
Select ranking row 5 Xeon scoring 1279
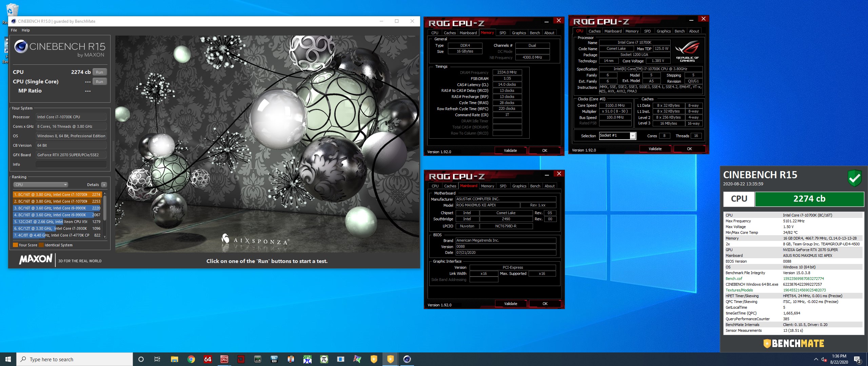pos(57,222)
